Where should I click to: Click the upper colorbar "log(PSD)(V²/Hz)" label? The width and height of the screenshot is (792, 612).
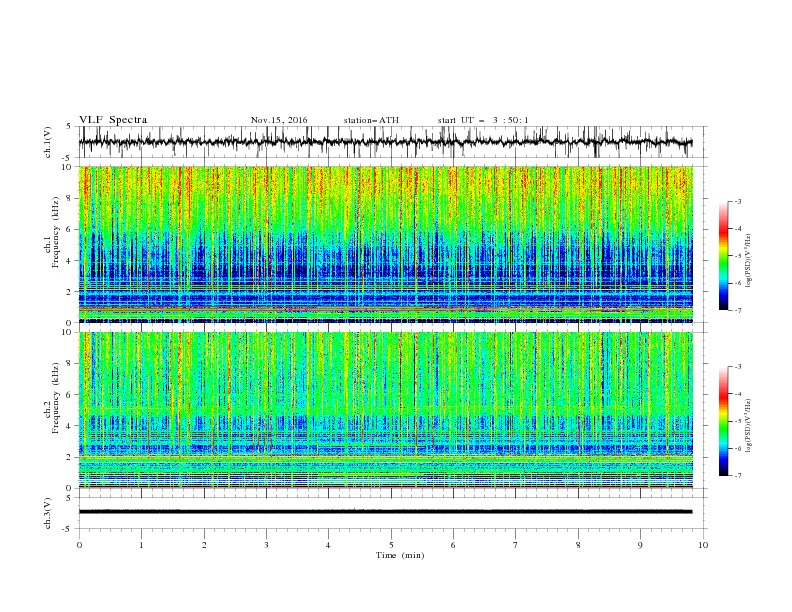pyautogui.click(x=748, y=261)
